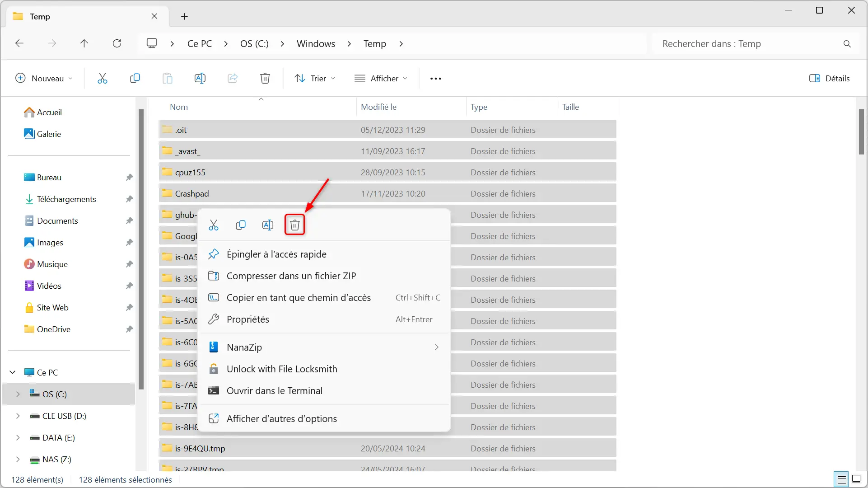This screenshot has width=868, height=488.
Task: Open the three-dots more options menu
Action: click(x=436, y=79)
